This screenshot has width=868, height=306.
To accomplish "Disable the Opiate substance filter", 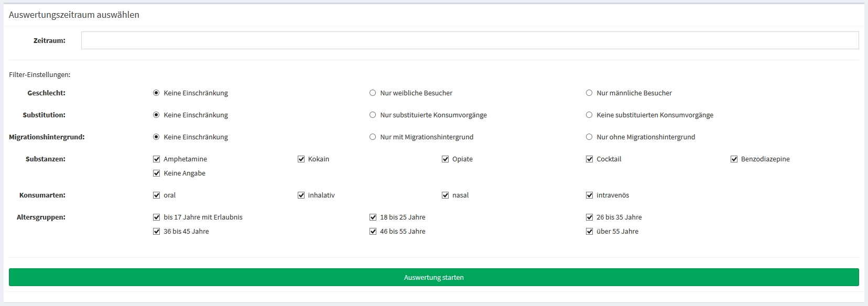I will tap(445, 159).
